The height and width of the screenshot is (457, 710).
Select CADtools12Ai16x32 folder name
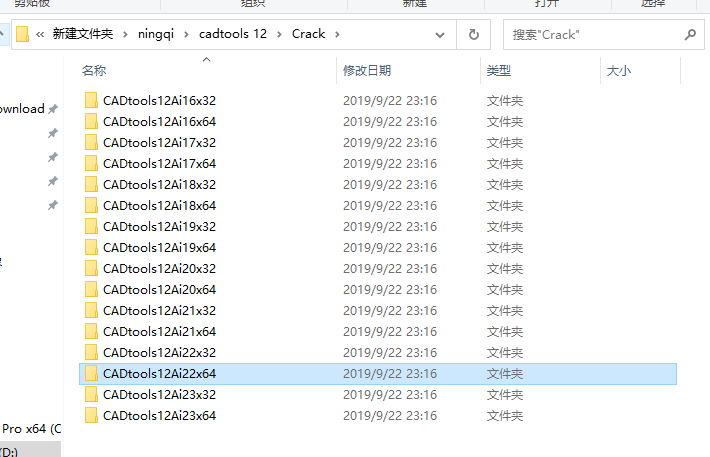pos(159,101)
